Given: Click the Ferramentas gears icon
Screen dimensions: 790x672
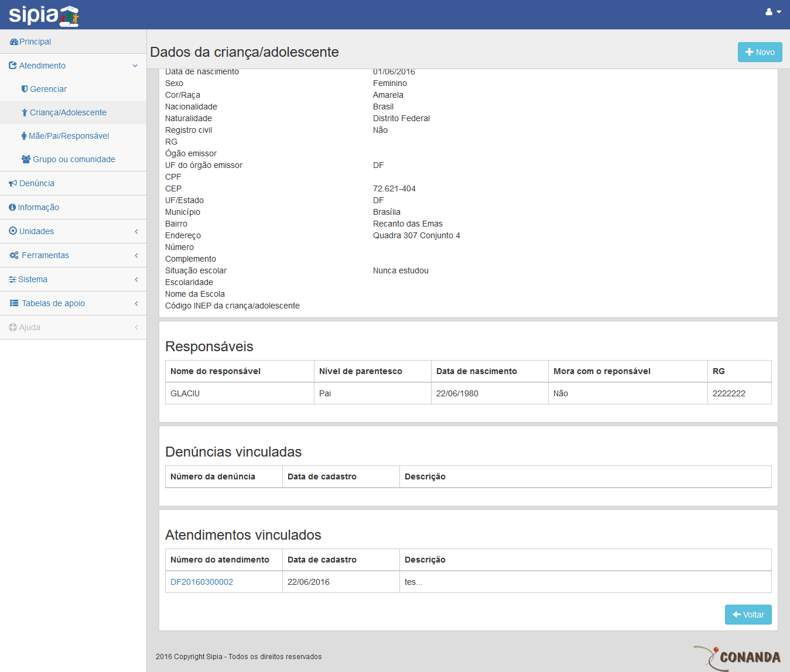Looking at the screenshot, I should pos(14,255).
